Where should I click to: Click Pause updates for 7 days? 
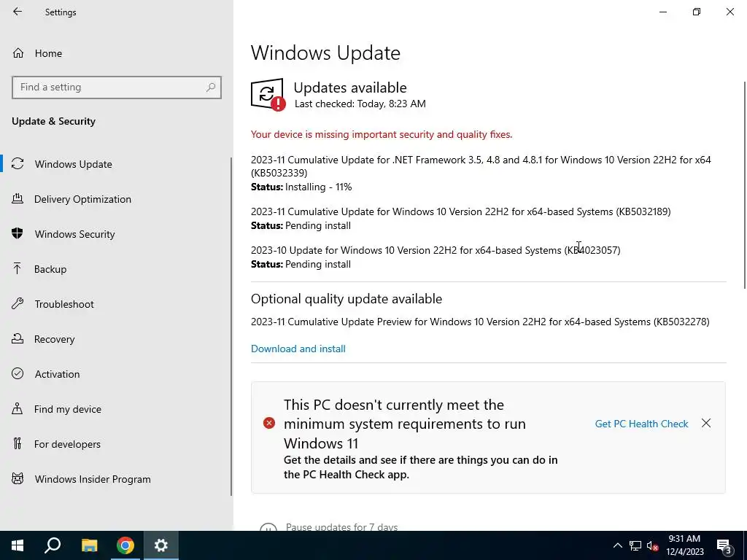click(x=341, y=526)
